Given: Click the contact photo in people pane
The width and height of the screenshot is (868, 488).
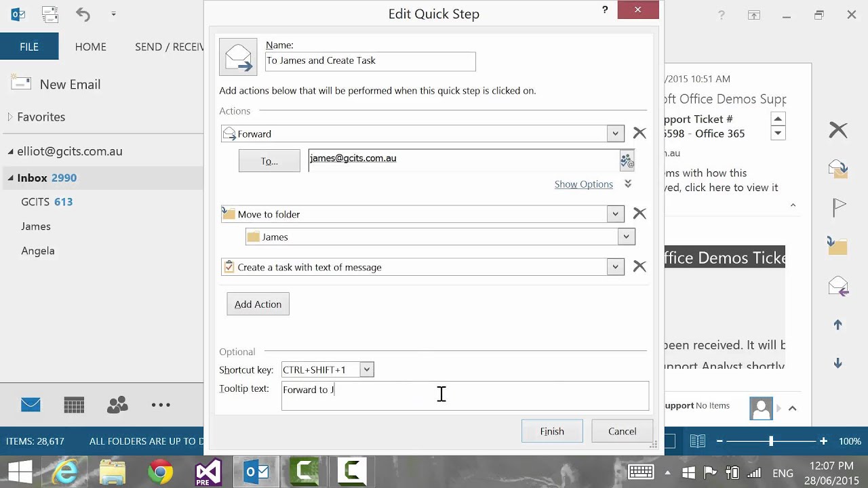Looking at the screenshot, I should pos(762,408).
